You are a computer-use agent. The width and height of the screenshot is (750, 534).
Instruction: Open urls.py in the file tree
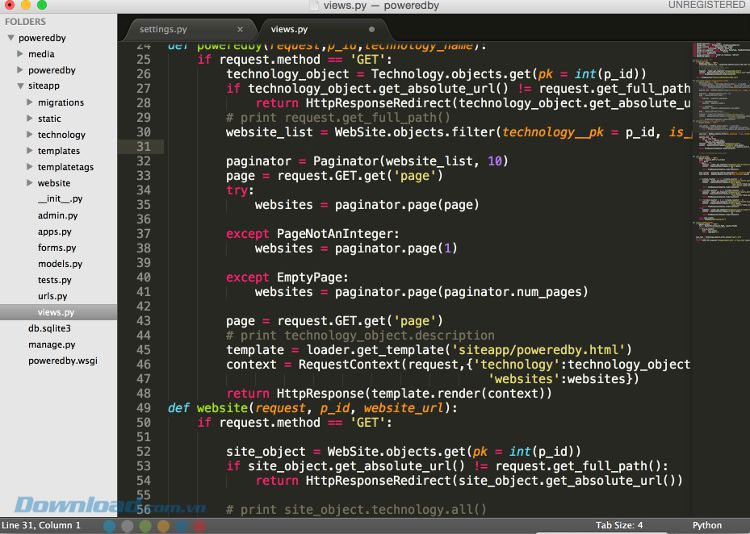point(52,296)
